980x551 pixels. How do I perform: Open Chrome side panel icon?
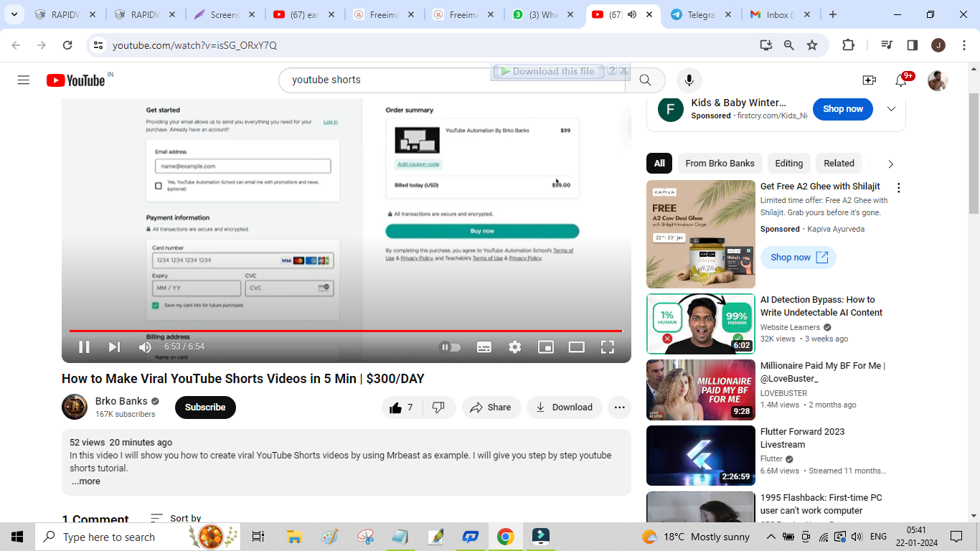tap(913, 45)
